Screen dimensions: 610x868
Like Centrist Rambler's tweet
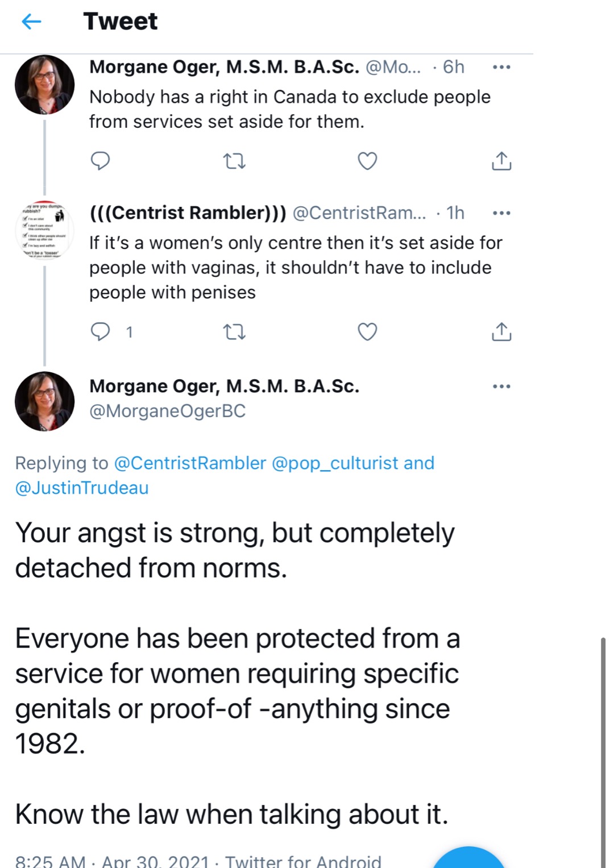pos(367,331)
